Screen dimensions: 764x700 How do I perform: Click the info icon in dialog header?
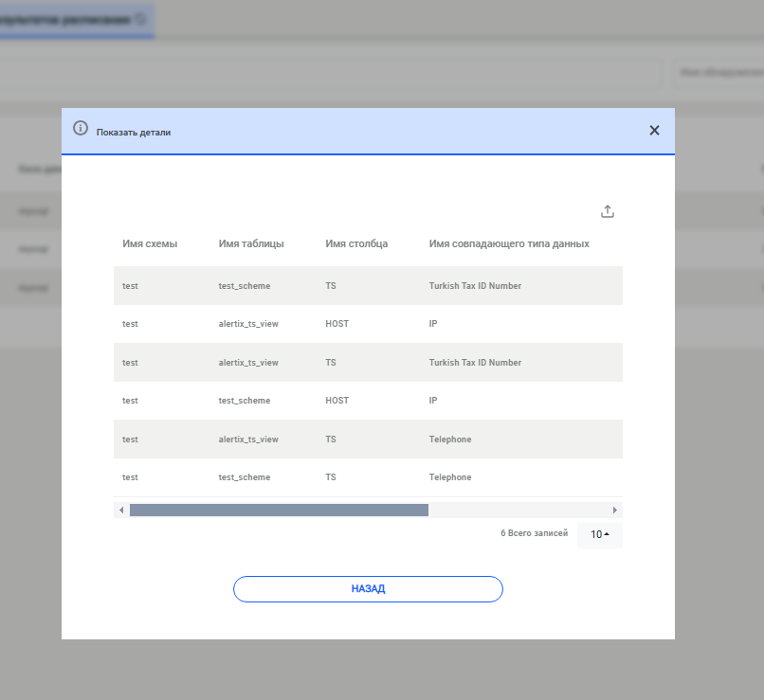(81, 128)
